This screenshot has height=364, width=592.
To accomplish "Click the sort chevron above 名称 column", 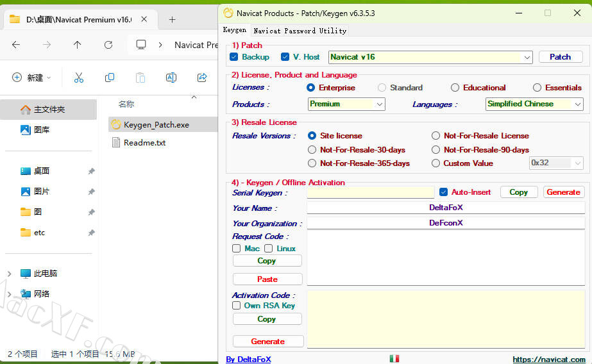I will tap(194, 97).
